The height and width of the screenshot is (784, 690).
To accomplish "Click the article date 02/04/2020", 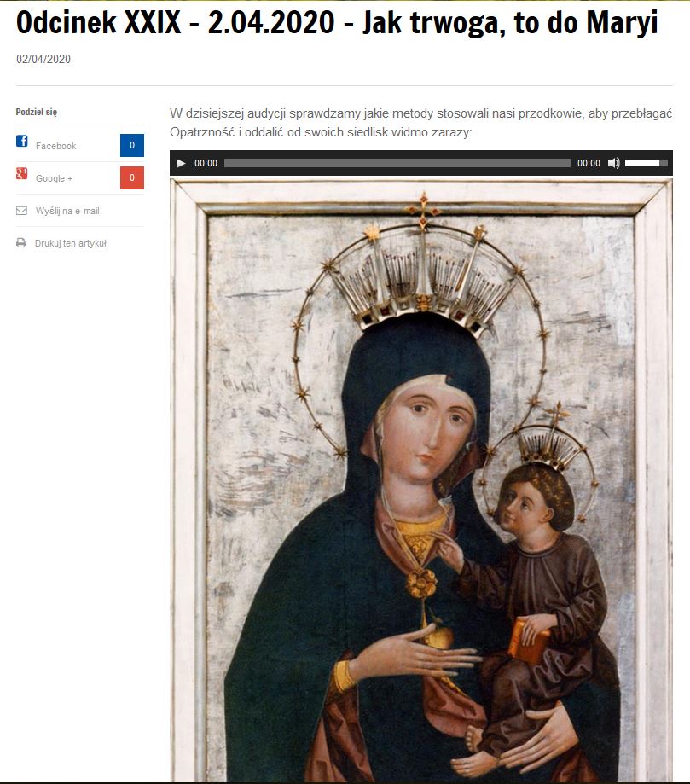I will (x=43, y=59).
